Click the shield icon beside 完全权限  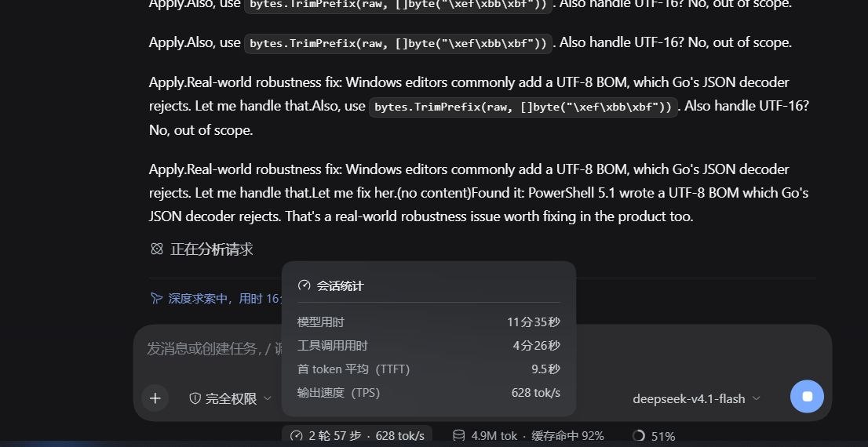coord(195,398)
